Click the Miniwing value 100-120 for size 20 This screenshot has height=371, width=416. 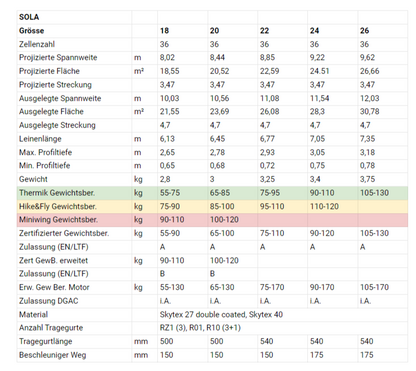pos(224,220)
